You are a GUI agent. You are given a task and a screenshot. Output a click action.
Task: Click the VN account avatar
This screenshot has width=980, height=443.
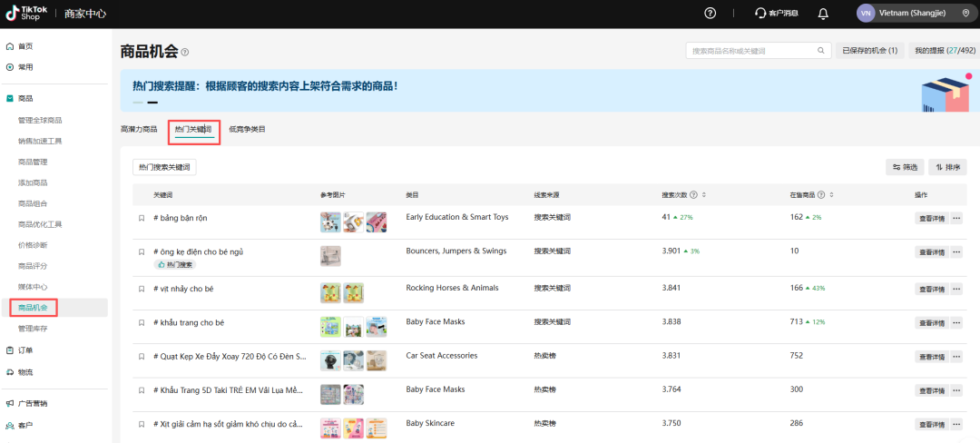[x=865, y=13]
